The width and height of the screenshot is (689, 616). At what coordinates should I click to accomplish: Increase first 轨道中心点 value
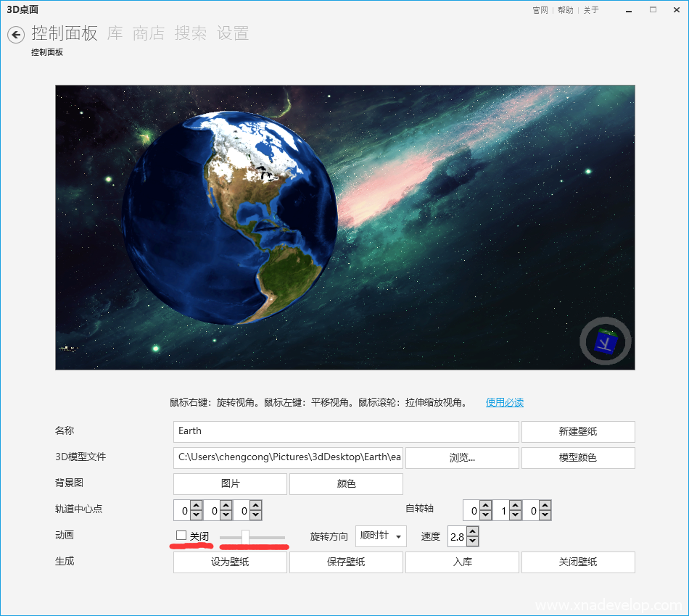(196, 506)
